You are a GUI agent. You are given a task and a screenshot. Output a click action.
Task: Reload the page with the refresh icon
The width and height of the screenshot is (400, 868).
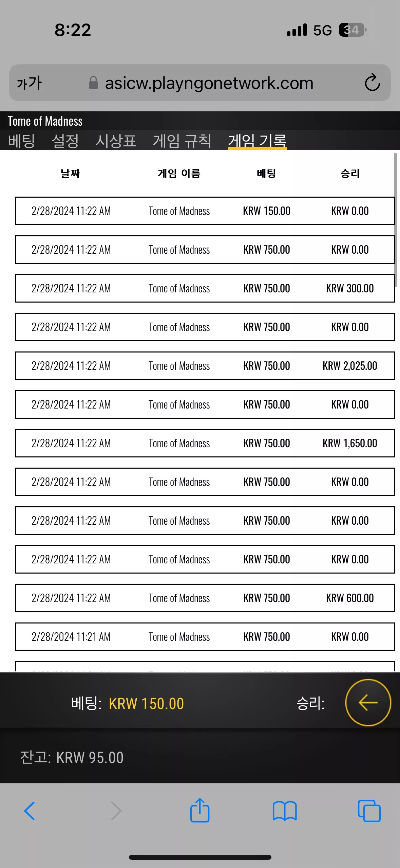point(372,83)
